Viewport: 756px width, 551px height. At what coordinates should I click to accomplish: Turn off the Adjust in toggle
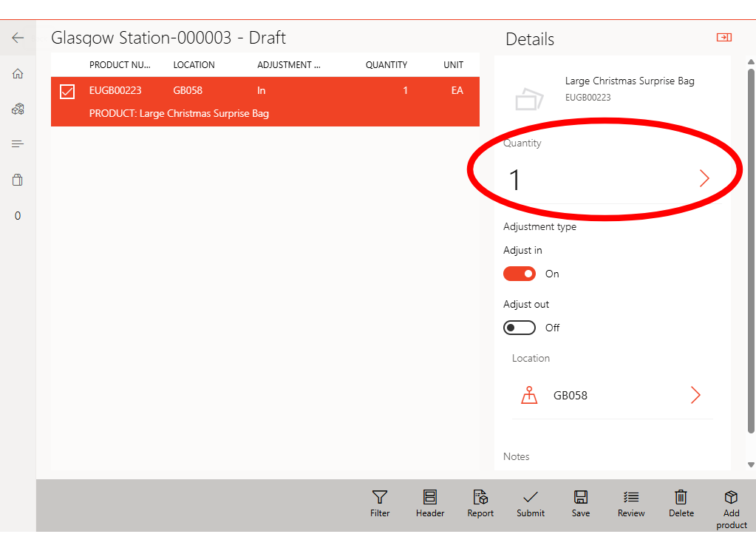tap(520, 274)
